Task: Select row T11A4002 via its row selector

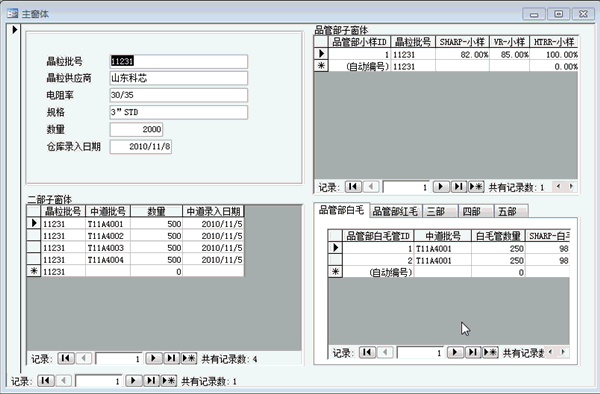Action: click(34, 236)
